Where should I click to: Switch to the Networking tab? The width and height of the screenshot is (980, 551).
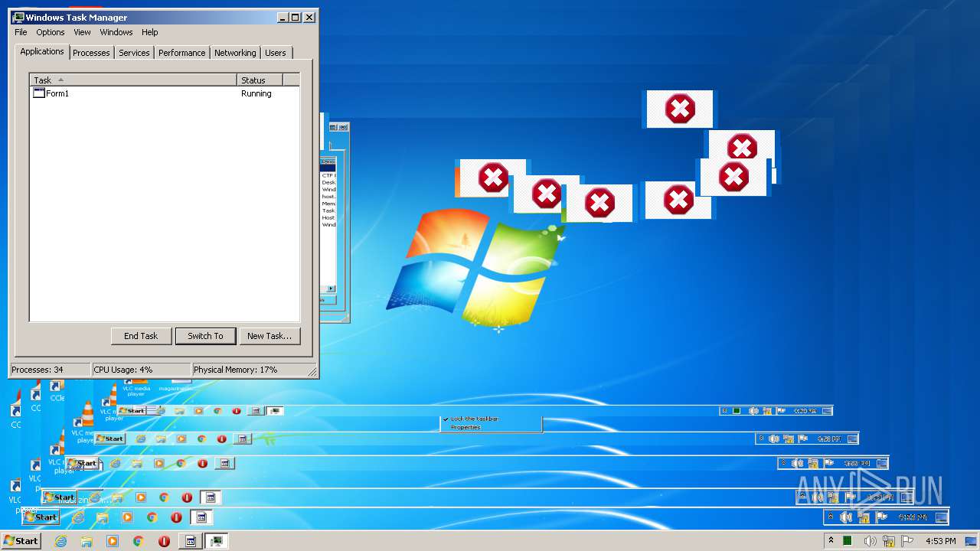pos(235,53)
